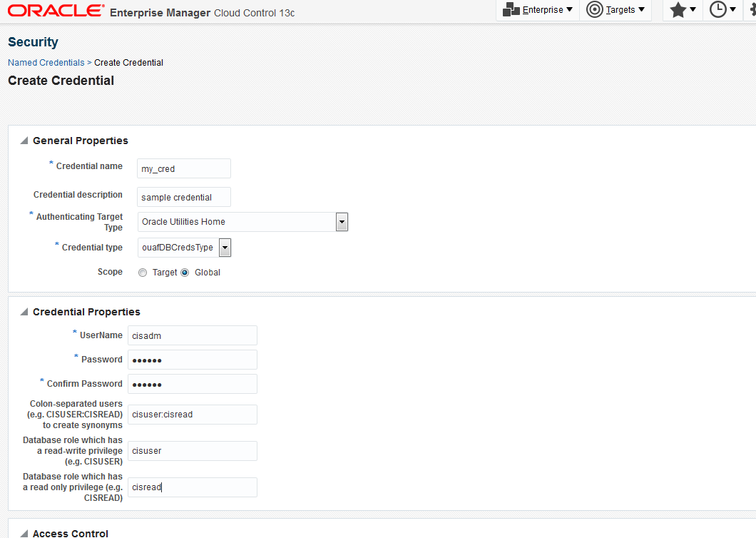
Task: Go back to Named Credentials
Action: [46, 63]
